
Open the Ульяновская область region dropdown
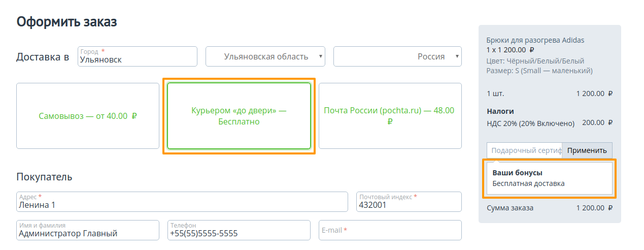[265, 56]
